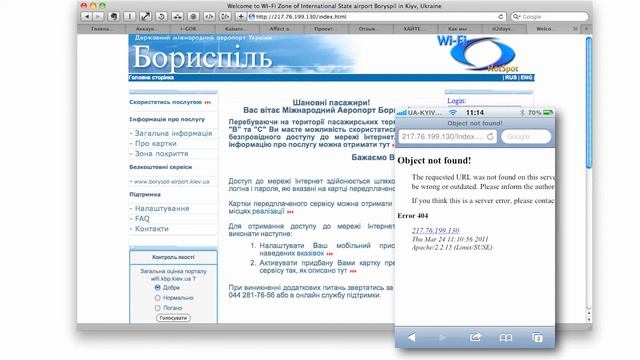This screenshot has height=360, width=640.
Task: Tap the 217.76.199.130 link on the 404 page
Action: tap(436, 231)
